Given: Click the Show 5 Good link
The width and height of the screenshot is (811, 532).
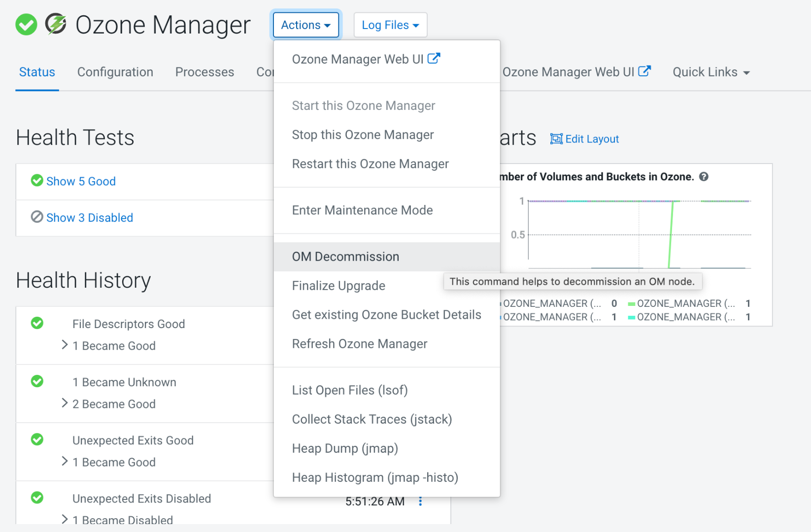Looking at the screenshot, I should click(81, 181).
